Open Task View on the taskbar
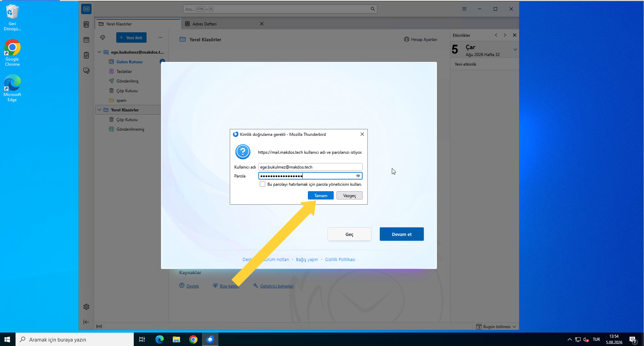 [x=142, y=339]
